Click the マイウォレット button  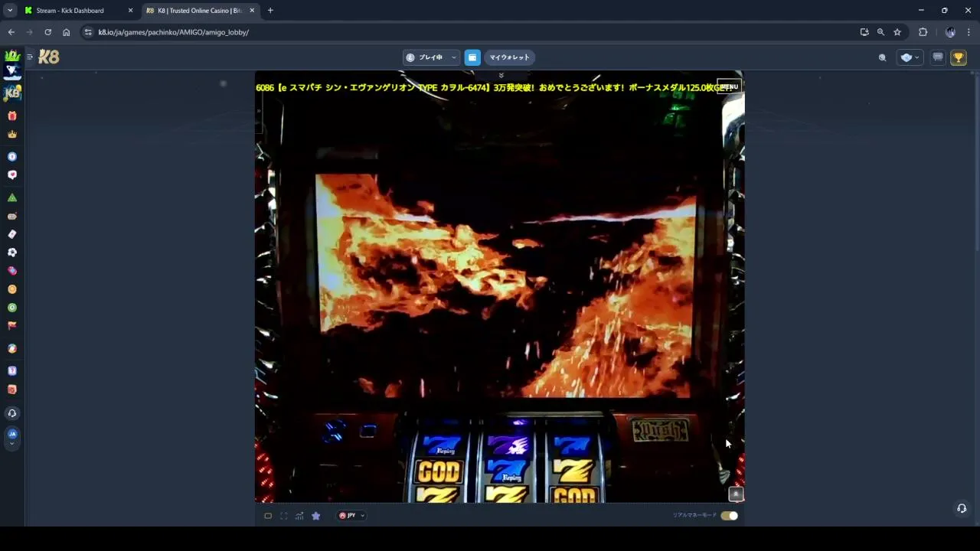(509, 57)
